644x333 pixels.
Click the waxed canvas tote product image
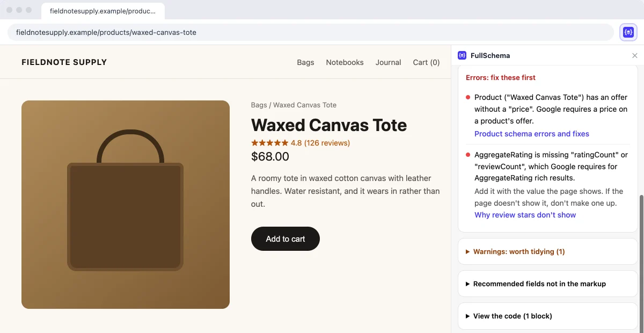tap(126, 205)
